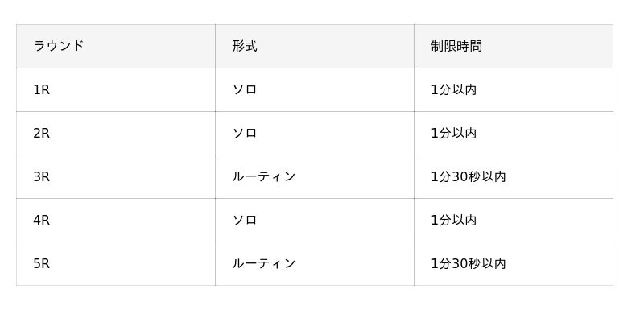
Task: Select the 2R round cell
Action: click(116, 134)
